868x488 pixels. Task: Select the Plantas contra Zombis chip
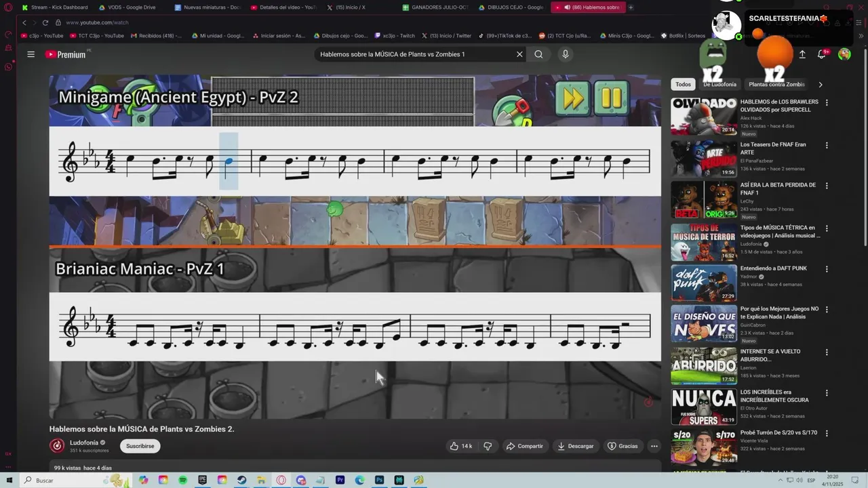[776, 84]
